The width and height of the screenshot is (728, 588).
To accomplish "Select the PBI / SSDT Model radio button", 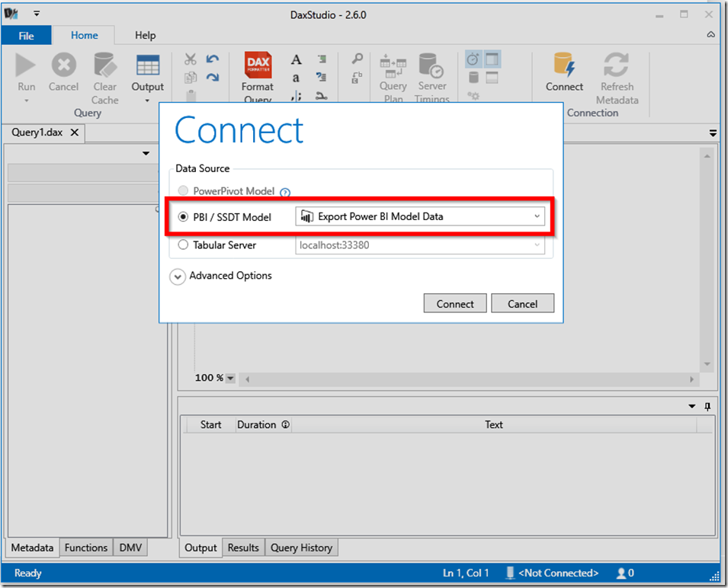I will click(184, 216).
